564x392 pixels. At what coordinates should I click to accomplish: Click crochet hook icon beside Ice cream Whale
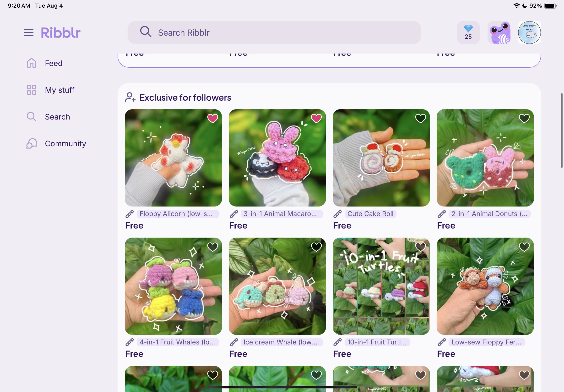point(233,342)
